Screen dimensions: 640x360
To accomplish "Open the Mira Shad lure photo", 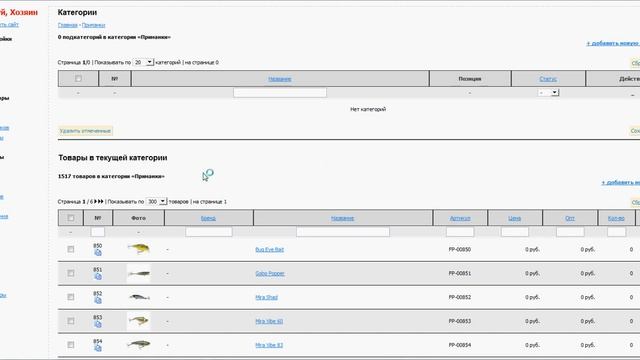I will tap(138, 297).
